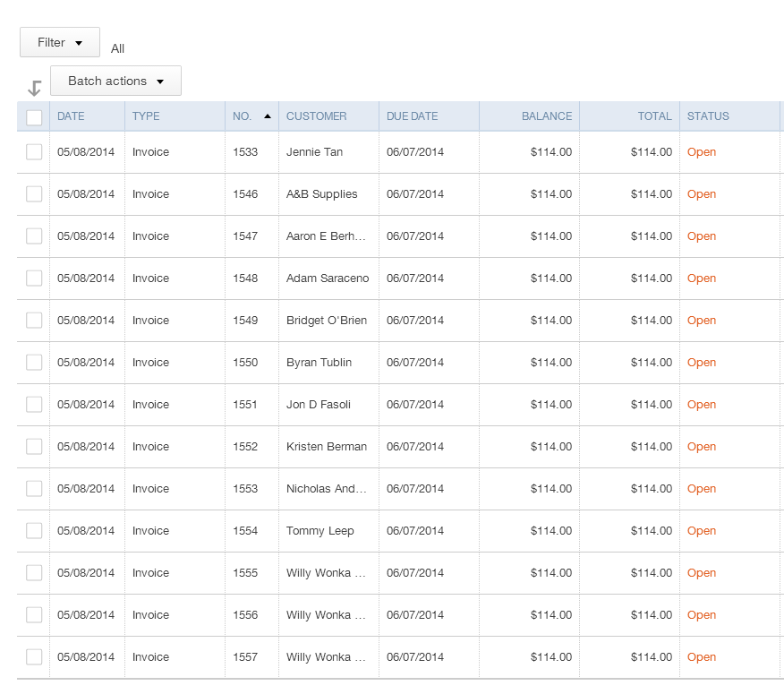Click invoice number 1554

(x=245, y=530)
